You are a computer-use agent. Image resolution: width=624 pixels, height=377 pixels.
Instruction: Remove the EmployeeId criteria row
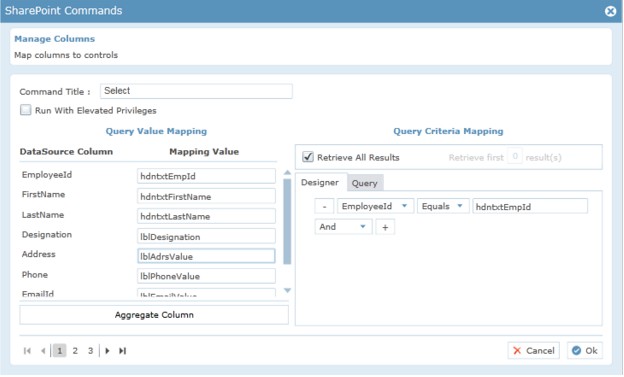324,206
